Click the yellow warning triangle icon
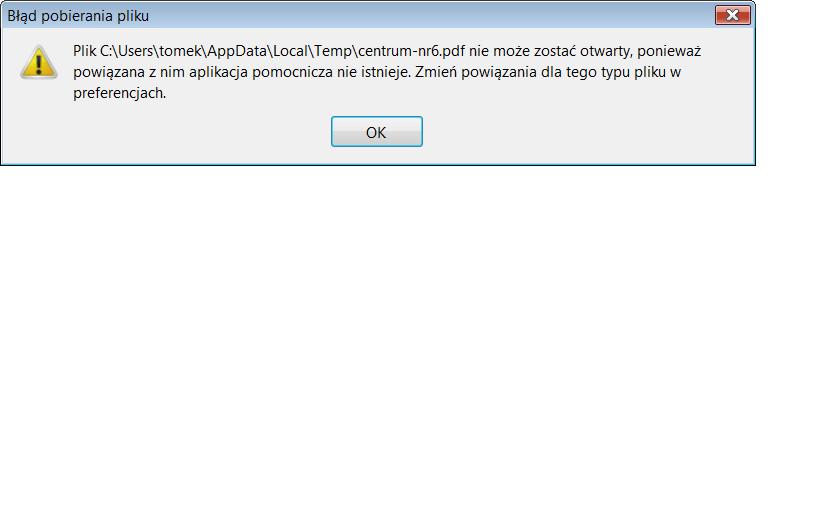The height and width of the screenshot is (525, 840). tap(39, 63)
